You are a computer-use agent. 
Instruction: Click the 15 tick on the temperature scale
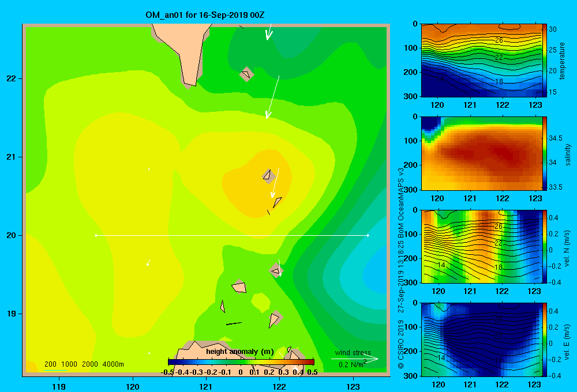tap(553, 92)
